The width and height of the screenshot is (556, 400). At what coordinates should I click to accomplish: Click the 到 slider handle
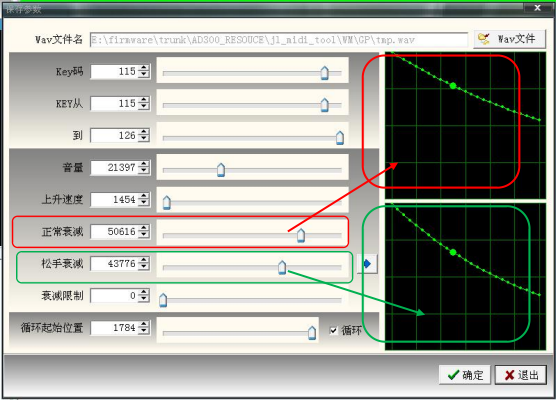(x=340, y=138)
